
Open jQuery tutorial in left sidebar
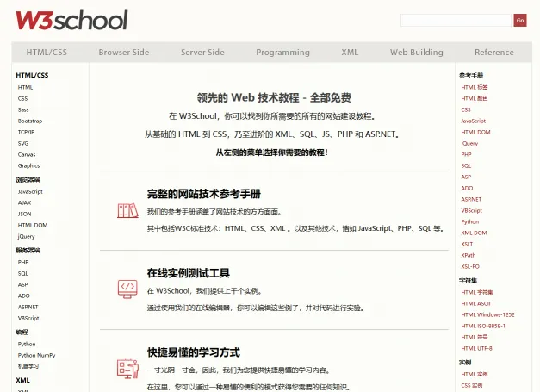tap(26, 236)
